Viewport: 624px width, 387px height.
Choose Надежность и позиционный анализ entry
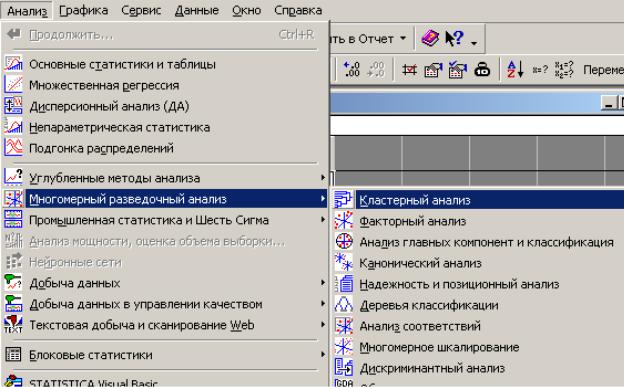pyautogui.click(x=478, y=284)
